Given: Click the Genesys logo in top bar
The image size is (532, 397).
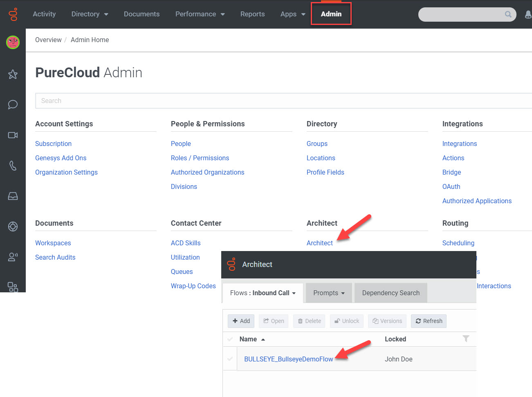Looking at the screenshot, I should pyautogui.click(x=13, y=14).
